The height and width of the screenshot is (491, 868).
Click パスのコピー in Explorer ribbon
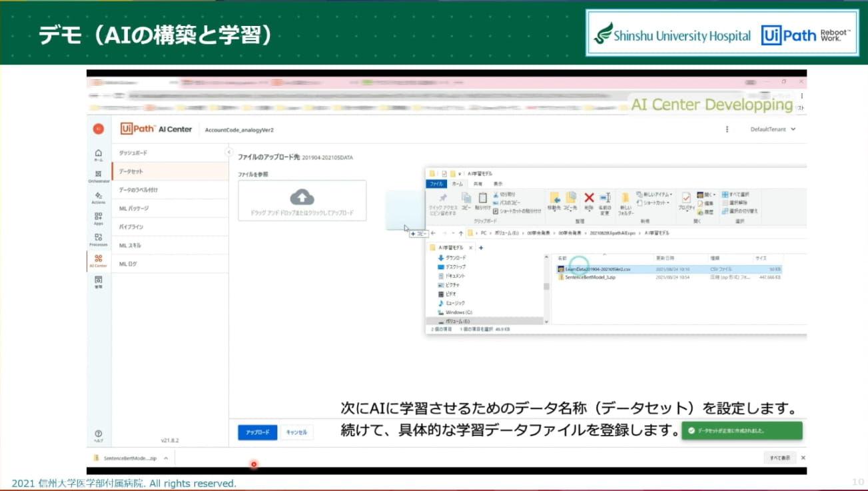click(x=507, y=203)
